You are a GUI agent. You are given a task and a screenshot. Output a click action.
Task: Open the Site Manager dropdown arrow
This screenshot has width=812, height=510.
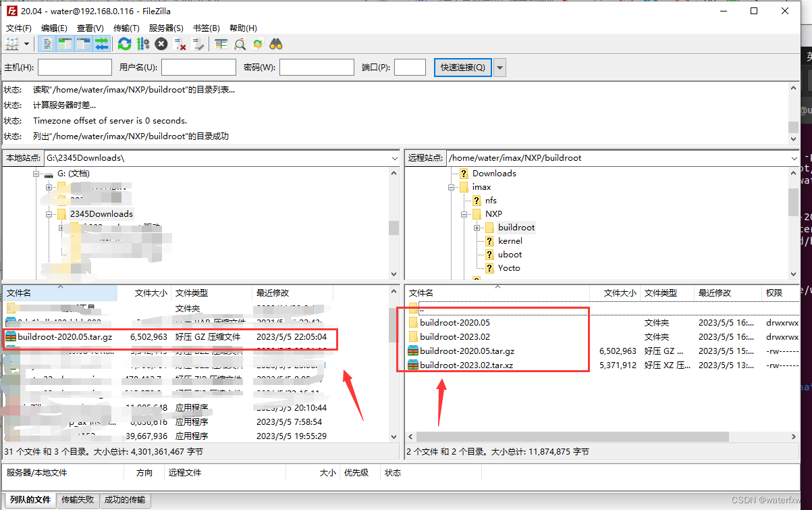pos(27,44)
